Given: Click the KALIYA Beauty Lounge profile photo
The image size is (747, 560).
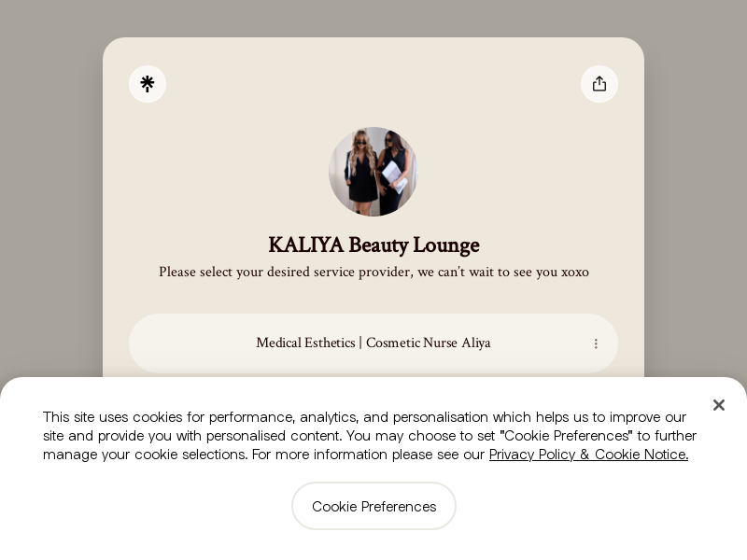Looking at the screenshot, I should [x=373, y=172].
